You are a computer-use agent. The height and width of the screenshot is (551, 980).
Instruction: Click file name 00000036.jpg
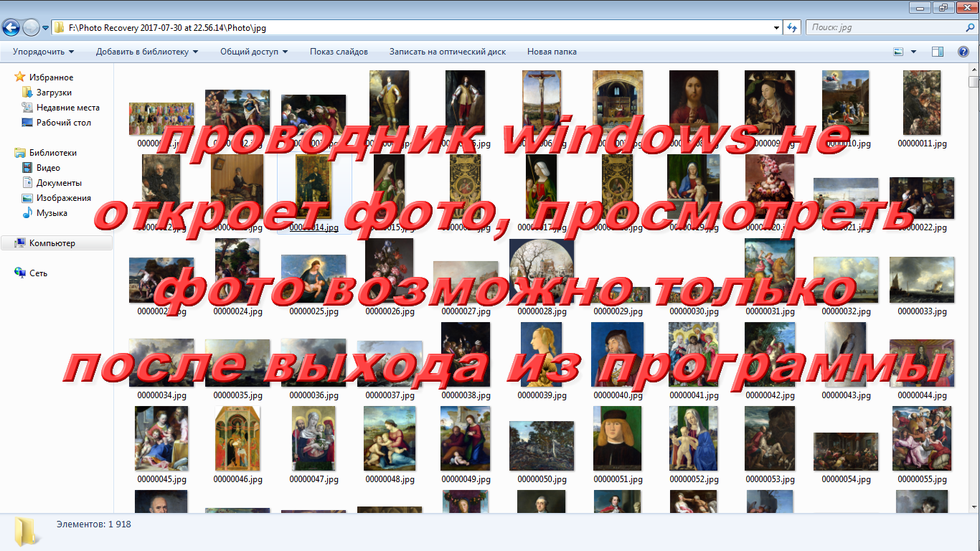[314, 395]
